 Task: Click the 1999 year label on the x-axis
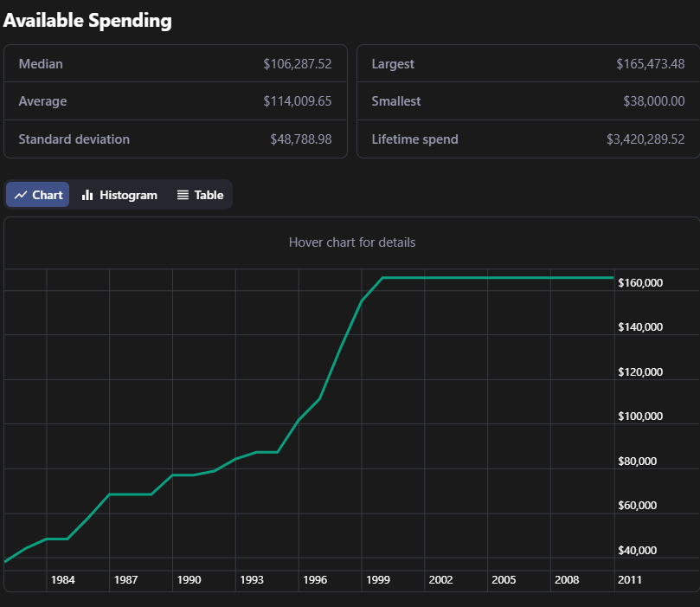pos(378,579)
